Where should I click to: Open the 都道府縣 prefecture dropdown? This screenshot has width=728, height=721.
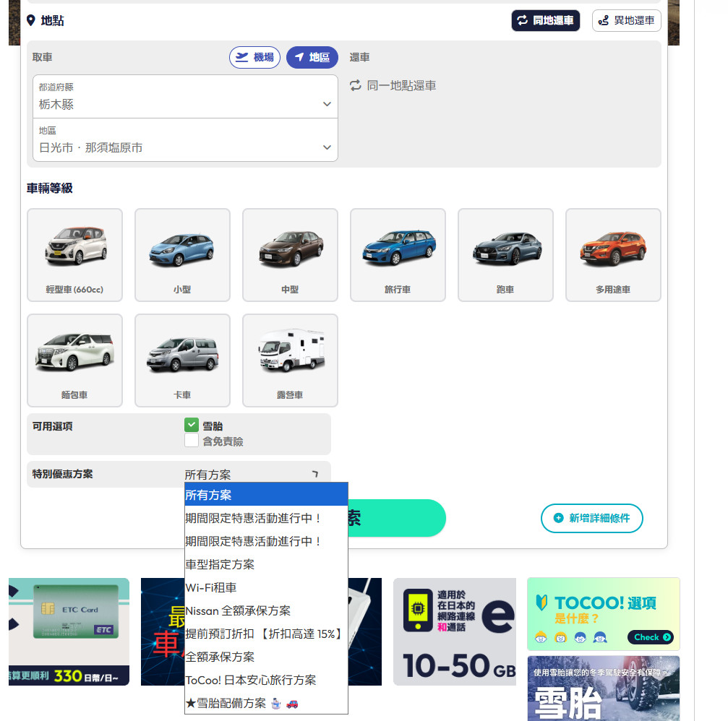(x=185, y=97)
